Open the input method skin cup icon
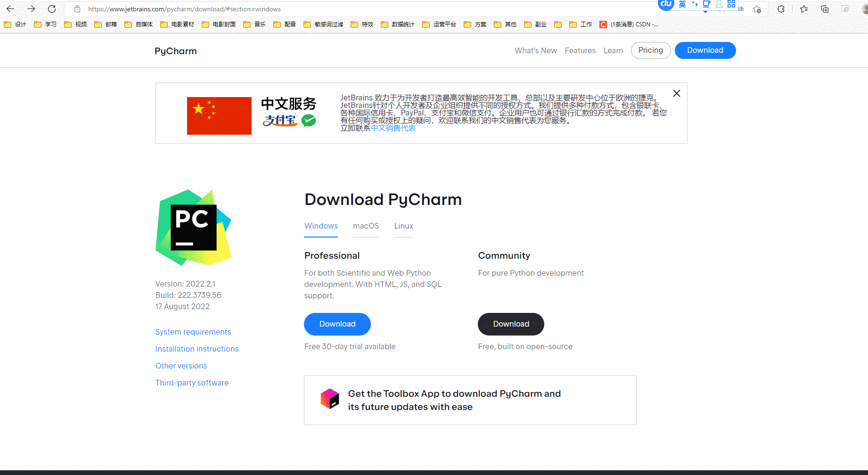This screenshot has width=868, height=475. [x=706, y=5]
